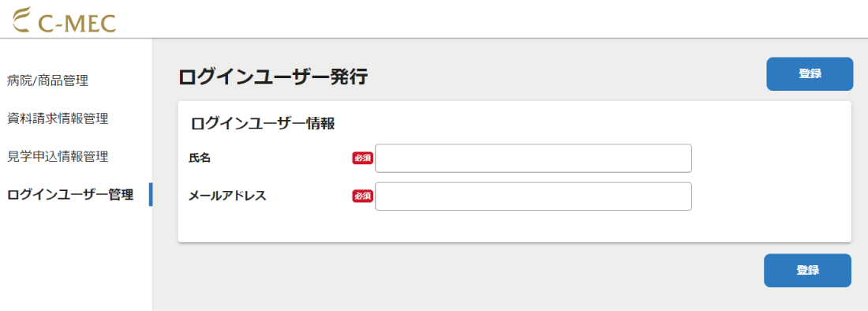Focus the メールアドレス input field
This screenshot has height=311, width=868.
coord(533,197)
